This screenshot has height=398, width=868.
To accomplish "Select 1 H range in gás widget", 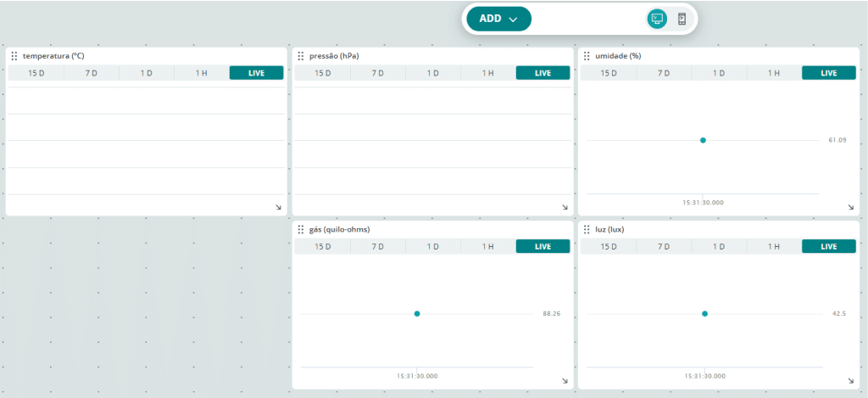I will (x=487, y=247).
